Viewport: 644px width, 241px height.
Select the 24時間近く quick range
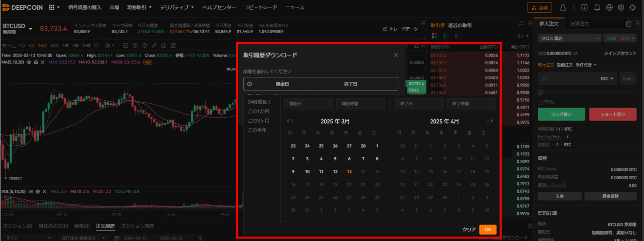[260, 102]
